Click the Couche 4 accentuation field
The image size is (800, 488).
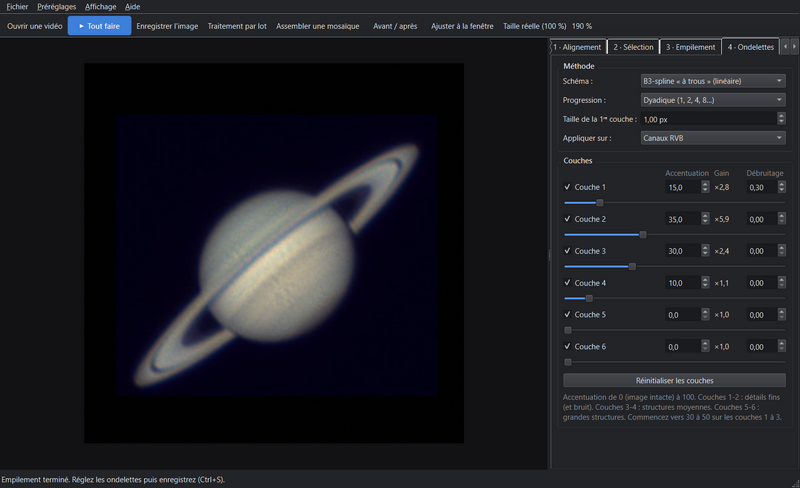click(683, 283)
